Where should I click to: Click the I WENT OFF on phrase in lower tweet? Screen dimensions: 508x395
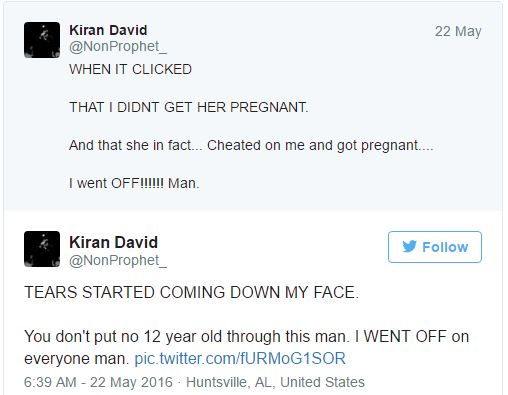pos(412,336)
